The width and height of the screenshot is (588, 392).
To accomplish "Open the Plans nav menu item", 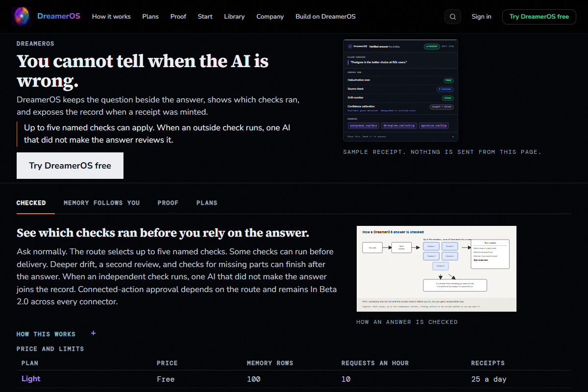I will click(x=150, y=17).
